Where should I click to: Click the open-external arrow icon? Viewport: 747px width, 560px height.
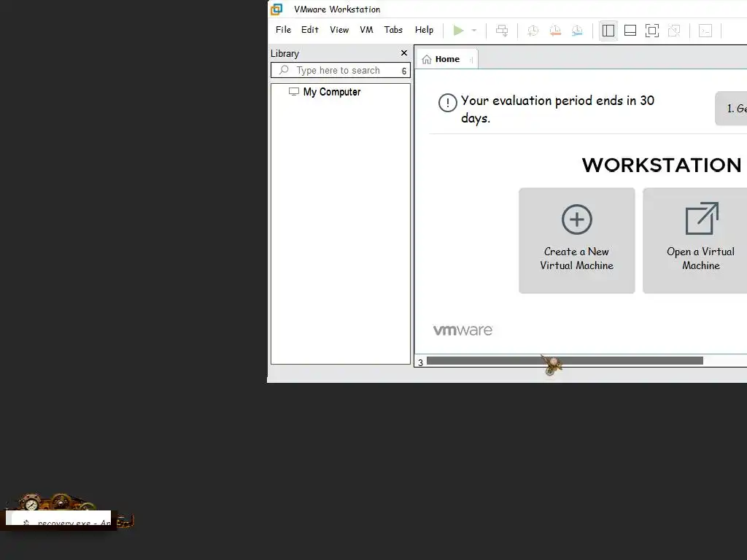pyautogui.click(x=702, y=219)
